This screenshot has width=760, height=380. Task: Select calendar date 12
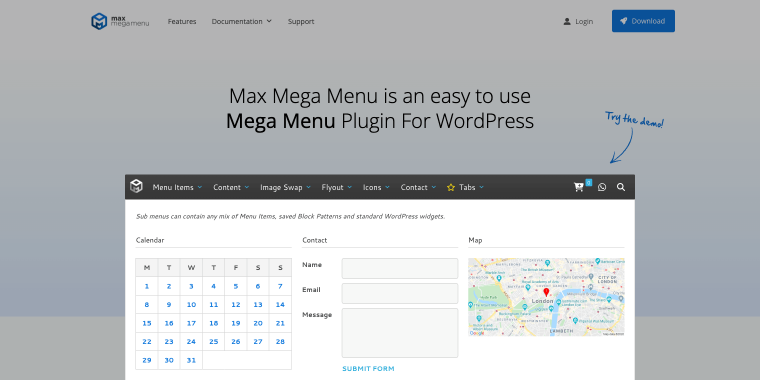tap(236, 305)
